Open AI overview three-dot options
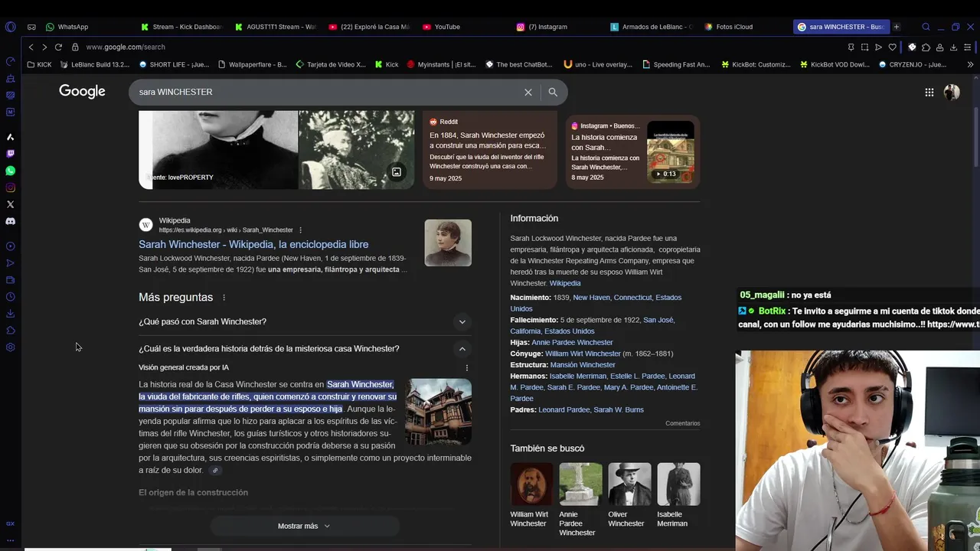Viewport: 980px width, 551px height. (467, 368)
